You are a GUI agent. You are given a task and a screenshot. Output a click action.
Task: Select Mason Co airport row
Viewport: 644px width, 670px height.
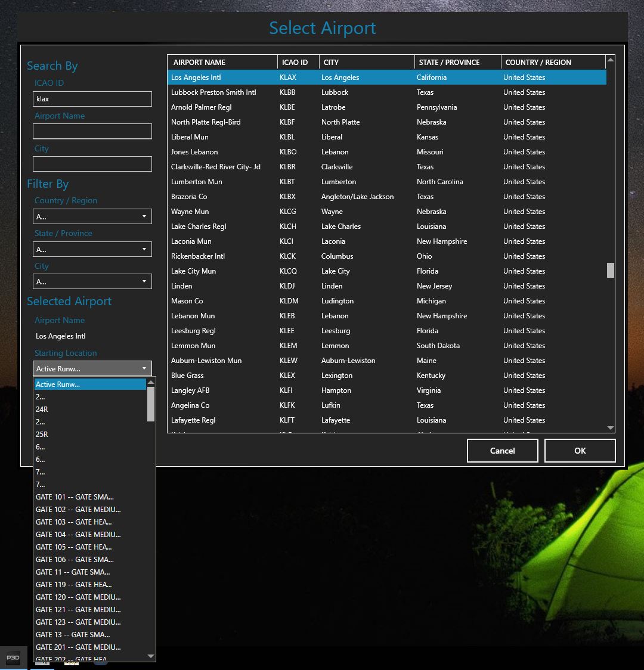387,301
